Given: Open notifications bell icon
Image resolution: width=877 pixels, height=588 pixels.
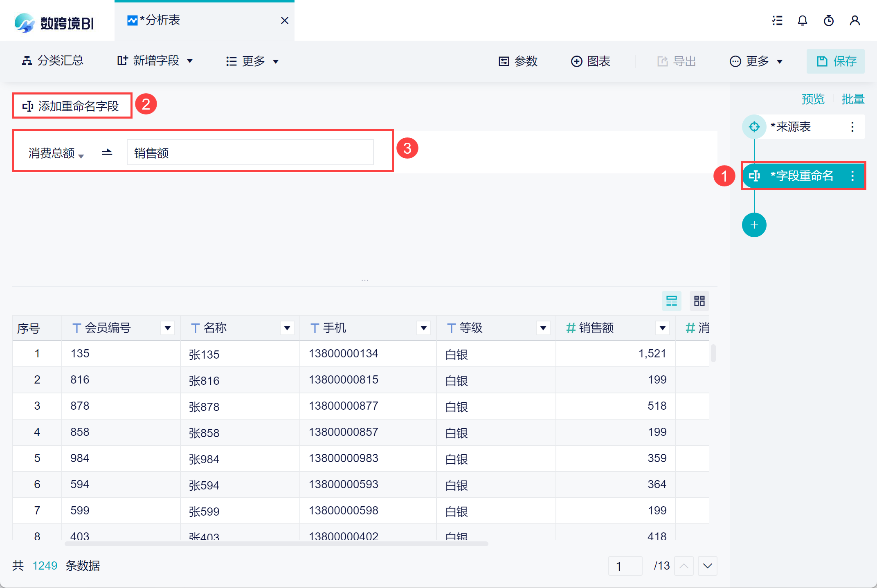Looking at the screenshot, I should (803, 21).
